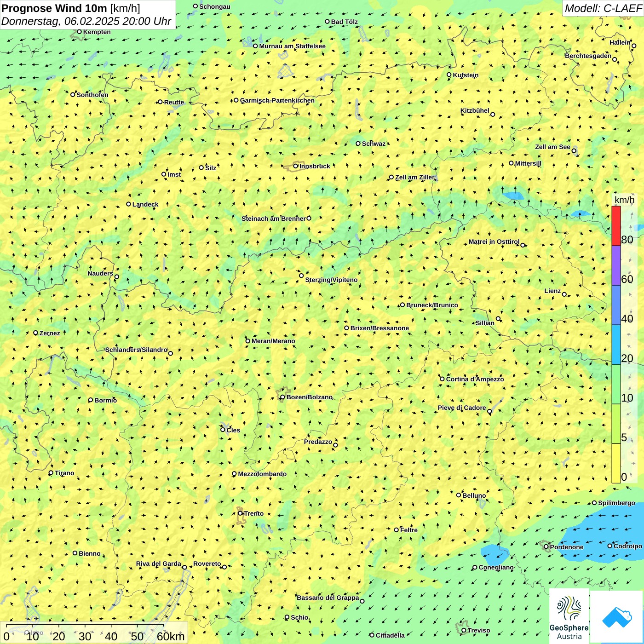Click the 'Mittersill' label

pos(528,163)
